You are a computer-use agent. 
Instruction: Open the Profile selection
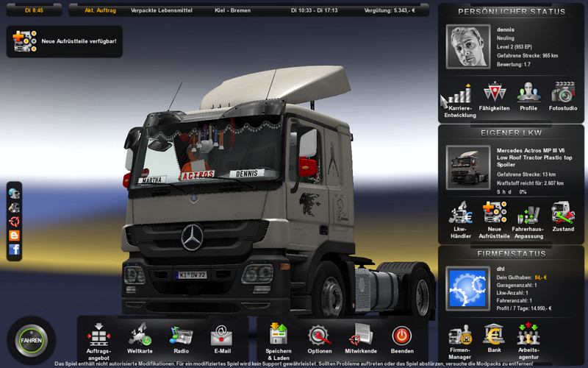coord(528,96)
